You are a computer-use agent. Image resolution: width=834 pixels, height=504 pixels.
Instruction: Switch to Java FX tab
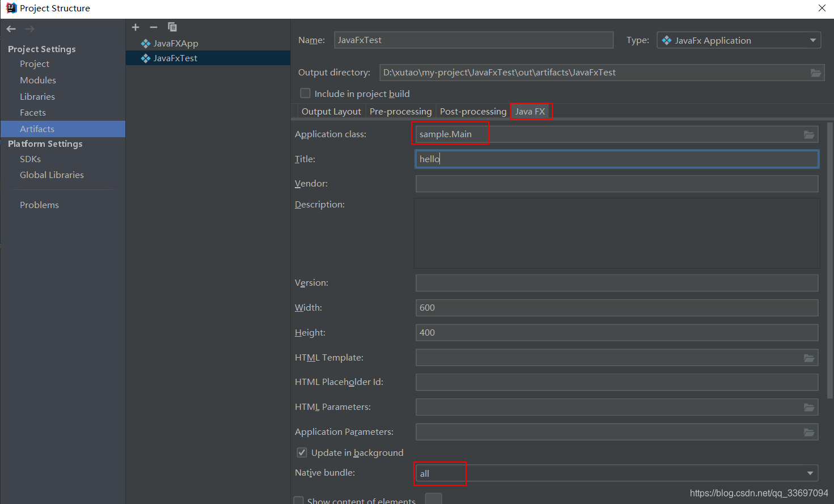click(x=530, y=112)
